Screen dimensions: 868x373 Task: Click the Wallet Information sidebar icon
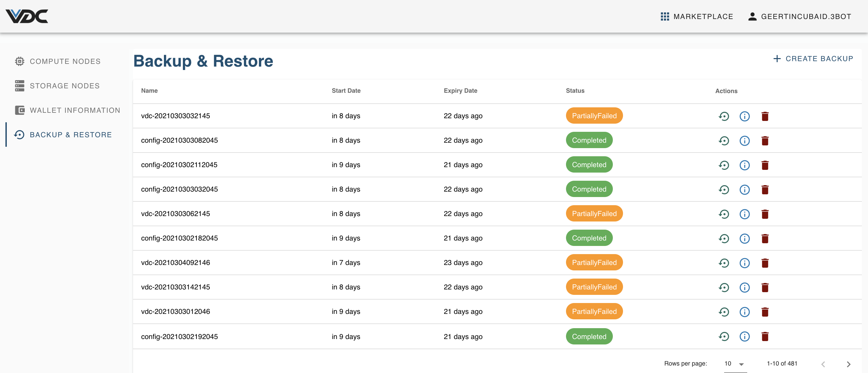pos(19,110)
